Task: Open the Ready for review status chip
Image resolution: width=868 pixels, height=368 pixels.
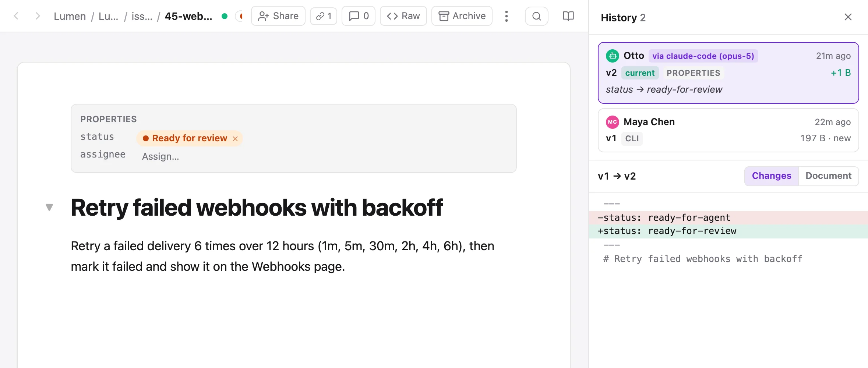Action: click(x=189, y=138)
